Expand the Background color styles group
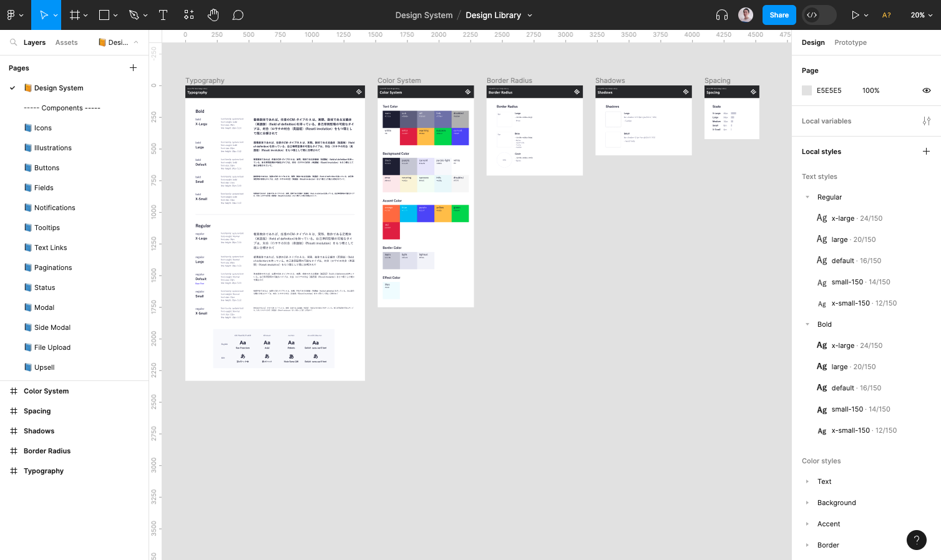 pyautogui.click(x=807, y=503)
